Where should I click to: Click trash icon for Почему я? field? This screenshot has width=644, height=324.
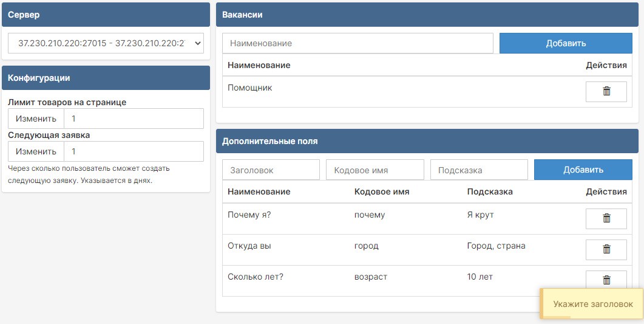click(606, 218)
